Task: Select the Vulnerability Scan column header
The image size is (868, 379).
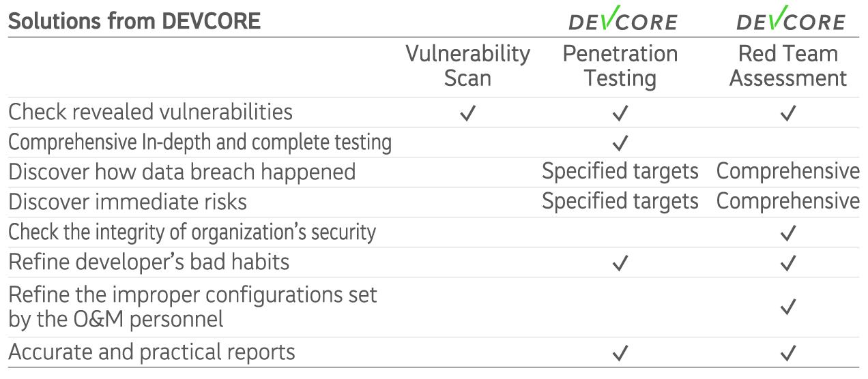Action: point(468,65)
